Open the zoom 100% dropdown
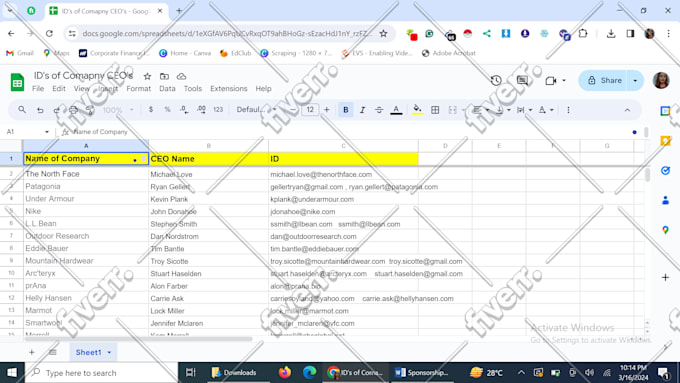The height and width of the screenshot is (383, 680). pyautogui.click(x=118, y=110)
